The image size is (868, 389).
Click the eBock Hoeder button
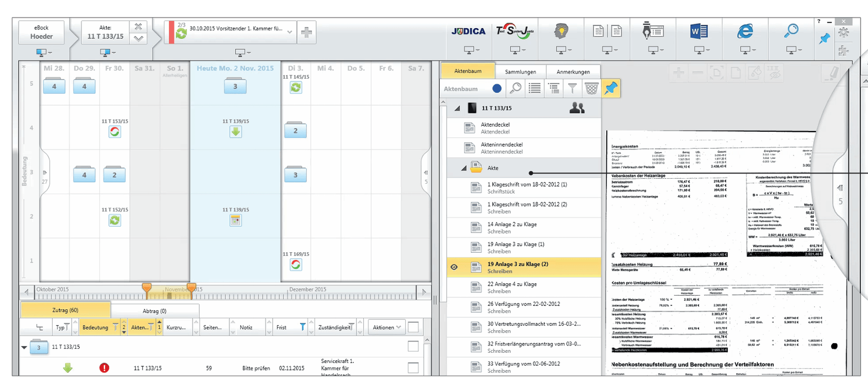(41, 32)
